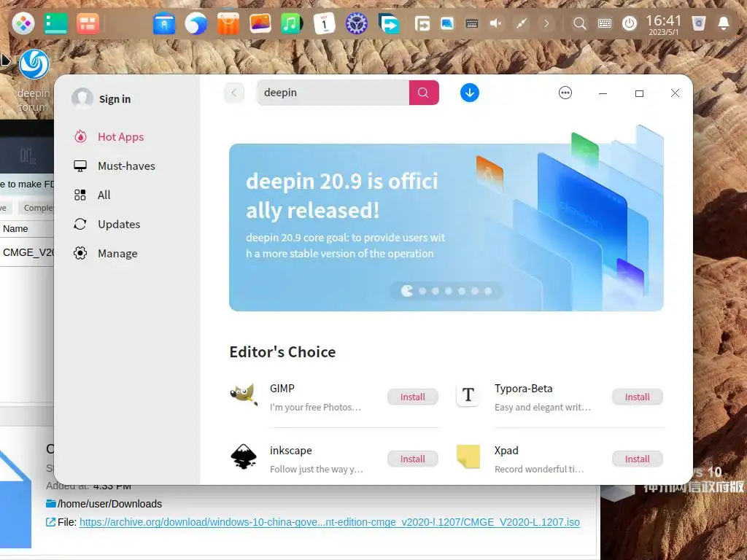Open the file manager in the dock
747x560 pixels.
point(164,23)
